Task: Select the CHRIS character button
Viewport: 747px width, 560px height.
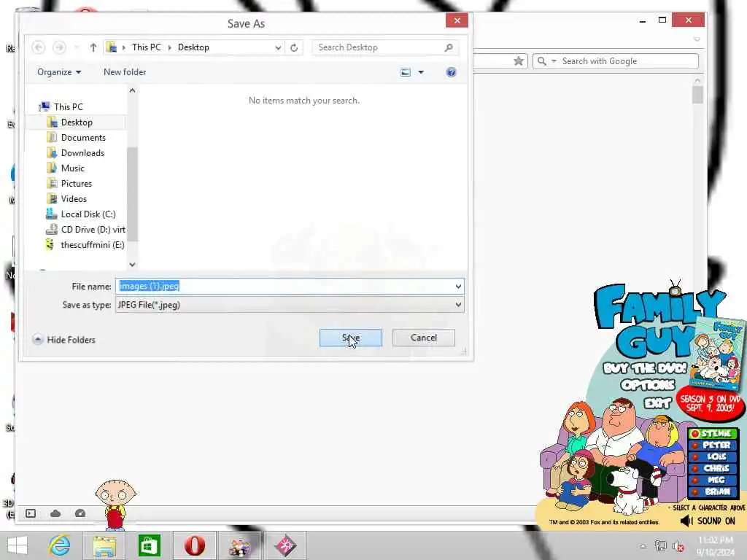Action: [713, 468]
